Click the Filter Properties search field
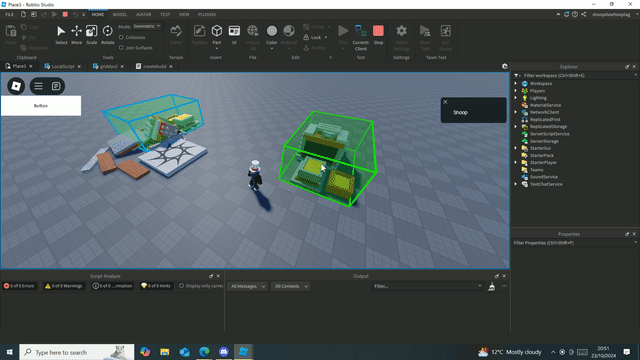Image resolution: width=640 pixels, height=360 pixels. [x=576, y=243]
